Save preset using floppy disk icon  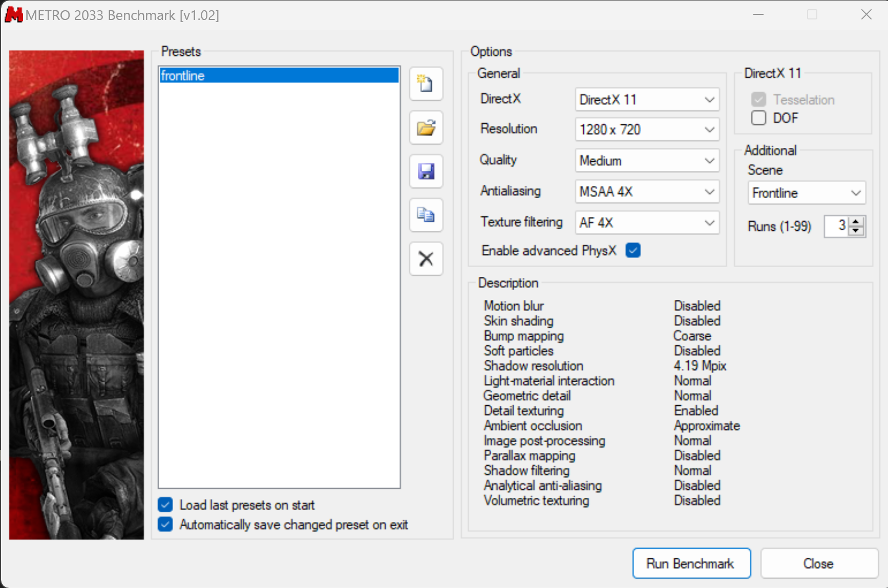coord(426,171)
